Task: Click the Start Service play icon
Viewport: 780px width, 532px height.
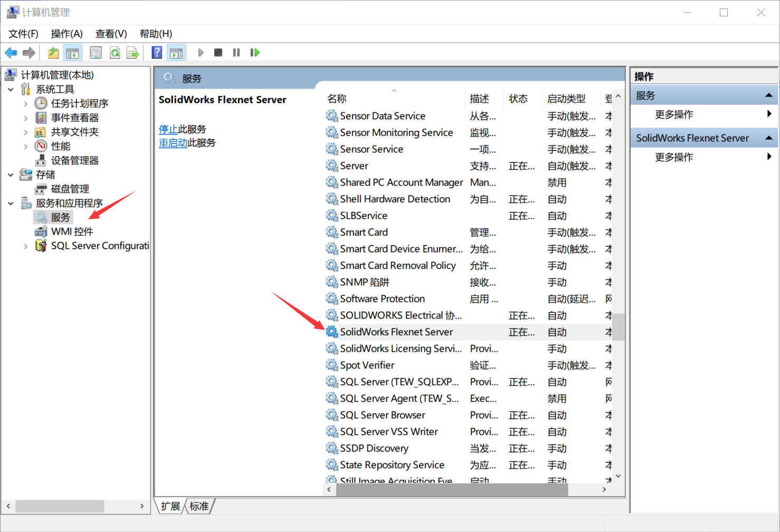Action: tap(201, 53)
